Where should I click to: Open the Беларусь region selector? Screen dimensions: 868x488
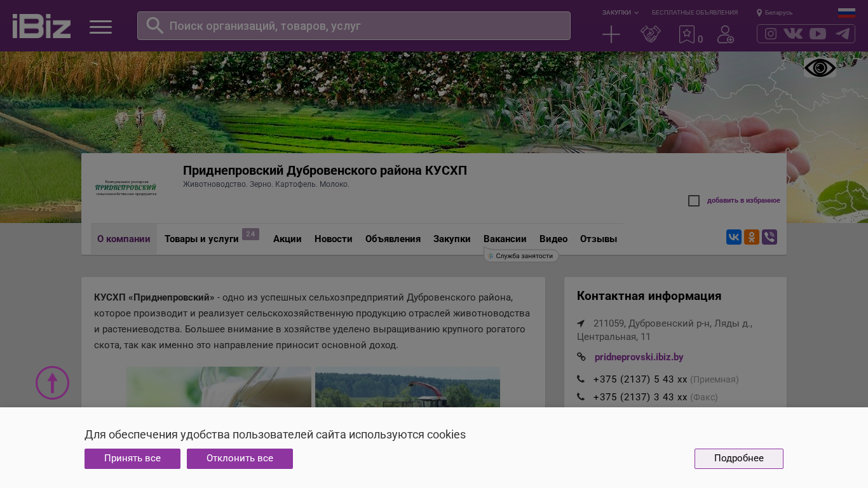775,13
